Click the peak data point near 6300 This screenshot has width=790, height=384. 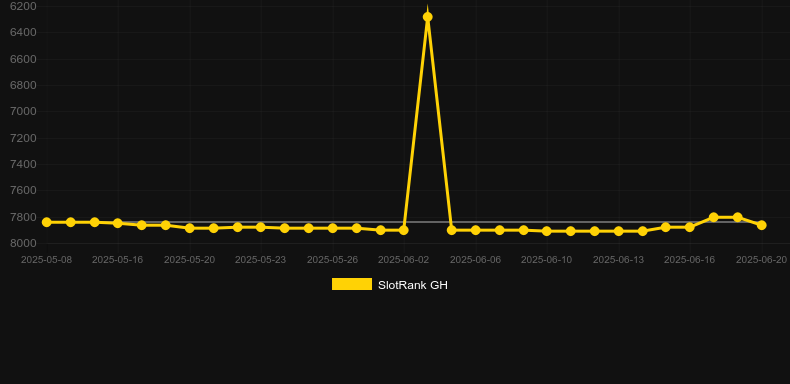[x=428, y=17]
